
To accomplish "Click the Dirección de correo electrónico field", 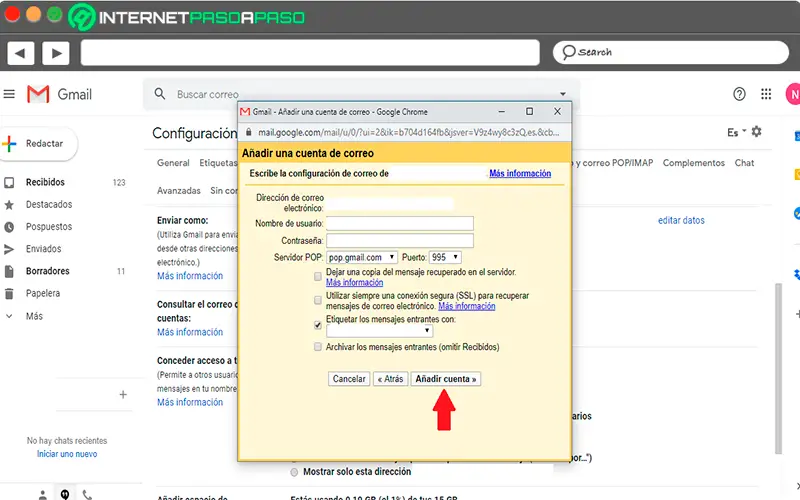I will (x=389, y=204).
